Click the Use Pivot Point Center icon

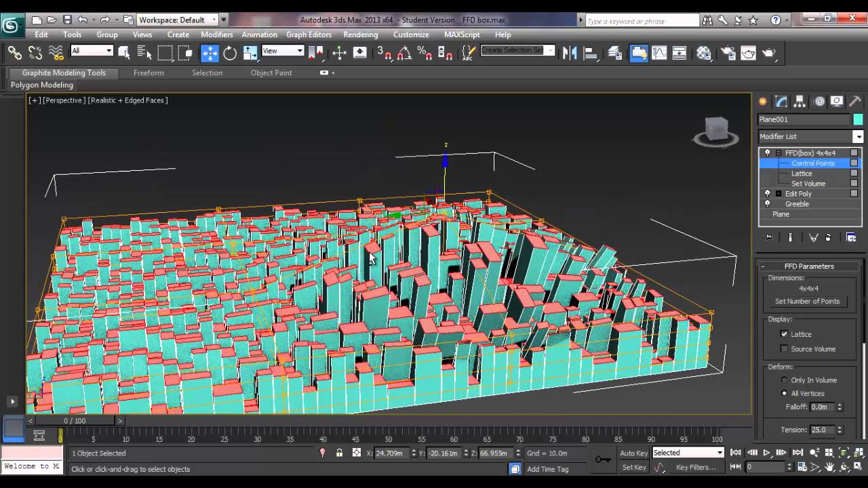(316, 53)
